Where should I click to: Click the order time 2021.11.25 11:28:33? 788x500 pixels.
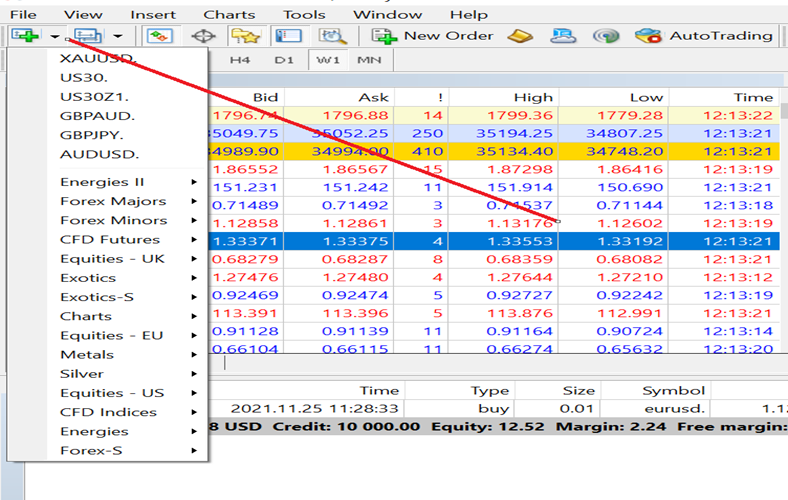pos(315,409)
